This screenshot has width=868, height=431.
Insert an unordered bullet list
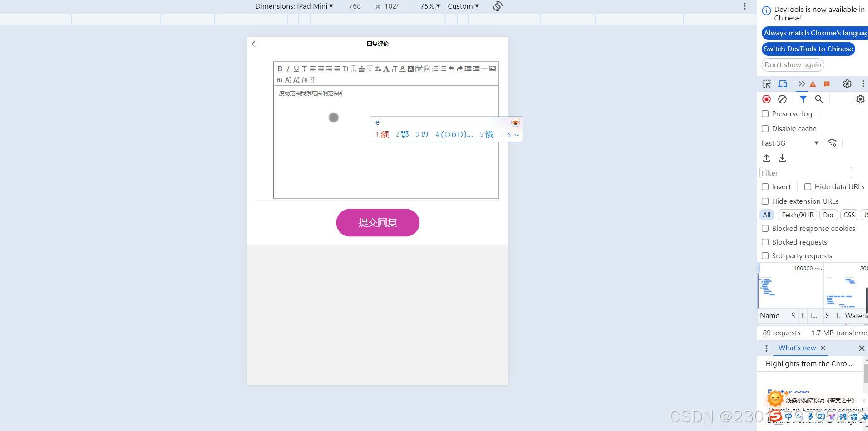click(x=443, y=69)
